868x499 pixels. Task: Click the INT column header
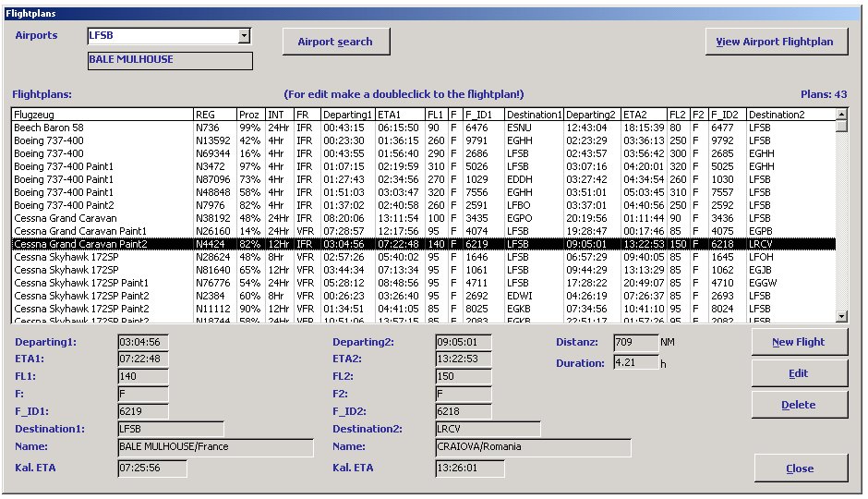[280, 115]
